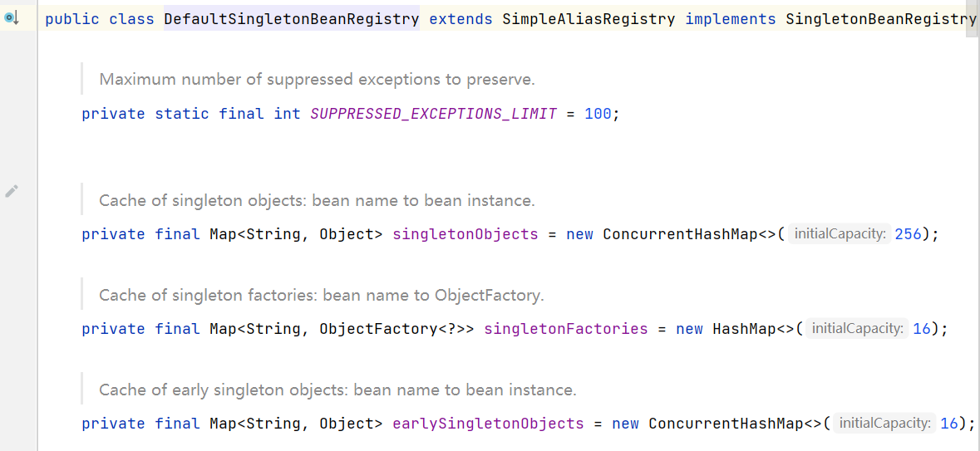
Task: Click the ObjectFactory type in the Map declaration
Action: coord(378,329)
